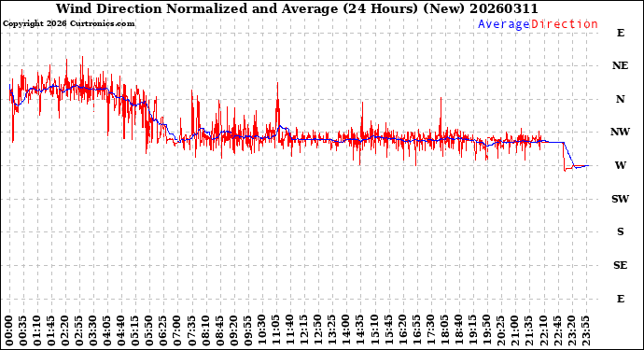Click the 18:05 time label
This screenshot has width=644, height=350.
tap(445, 330)
